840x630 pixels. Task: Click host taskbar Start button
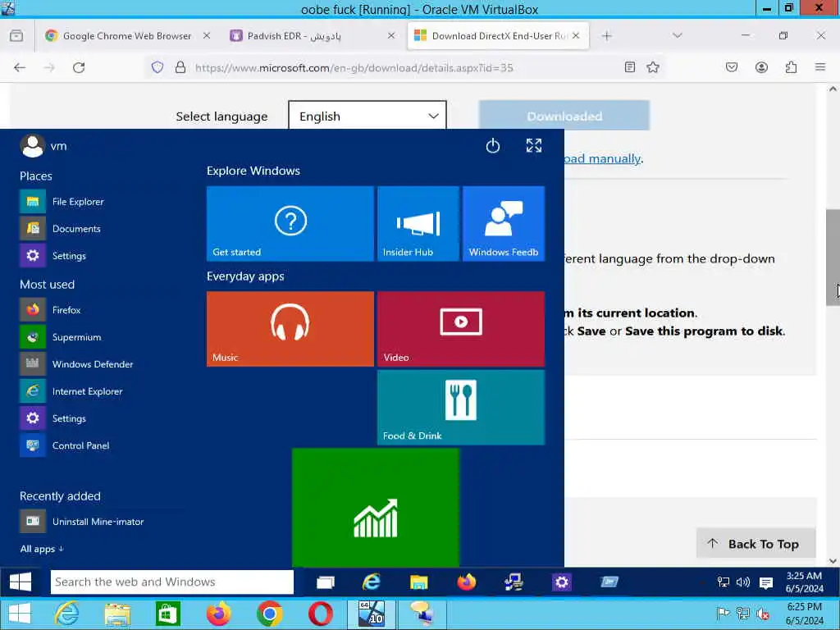20,614
